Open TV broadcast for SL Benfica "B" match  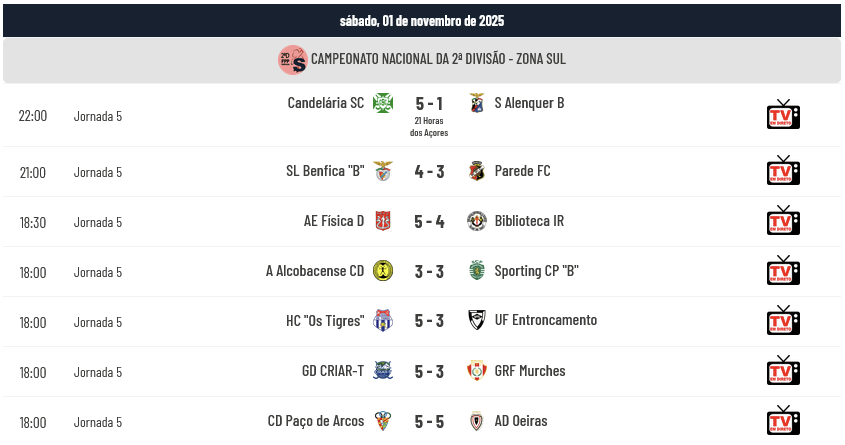tap(783, 171)
